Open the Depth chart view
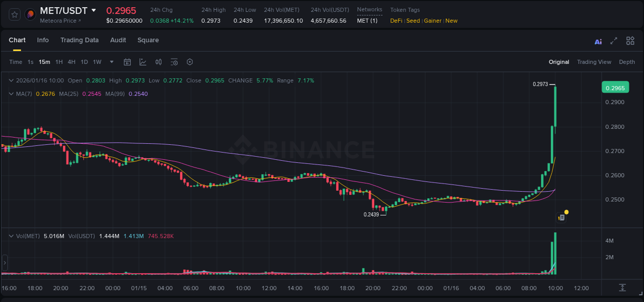Viewport: 644px width, 302px height. pyautogui.click(x=627, y=62)
